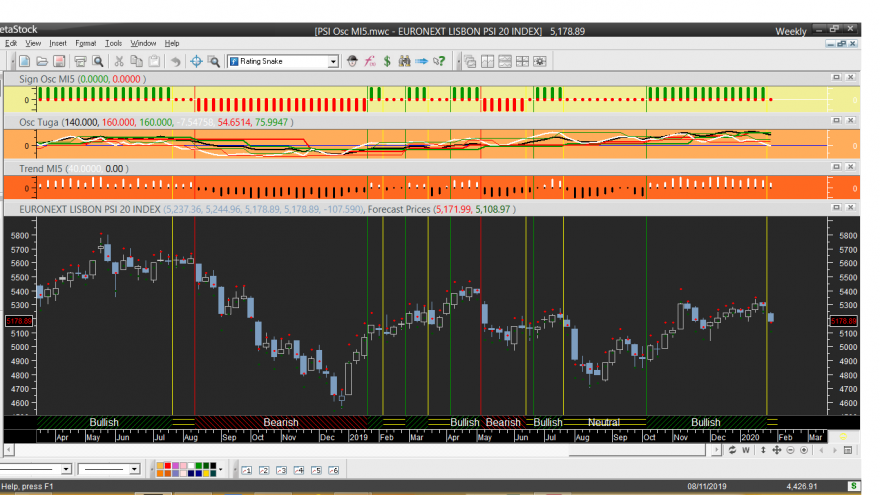Launch System Tester green dollar icon
The width and height of the screenshot is (880, 495).
click(x=387, y=61)
